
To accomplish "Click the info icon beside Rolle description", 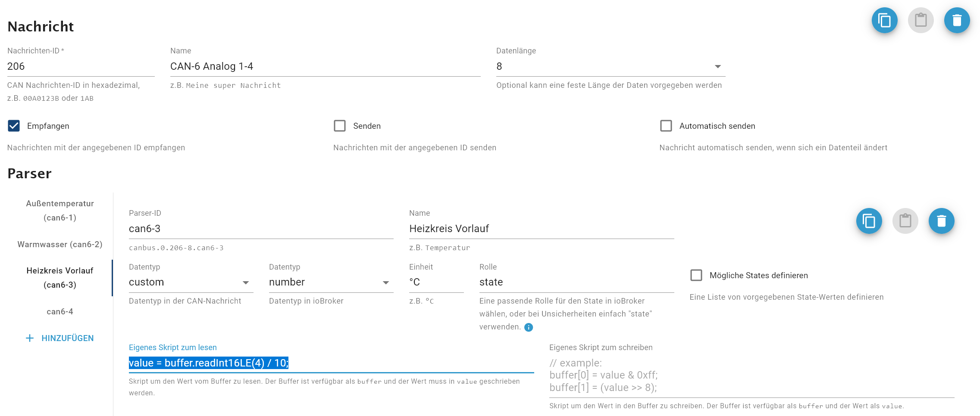I will [529, 327].
